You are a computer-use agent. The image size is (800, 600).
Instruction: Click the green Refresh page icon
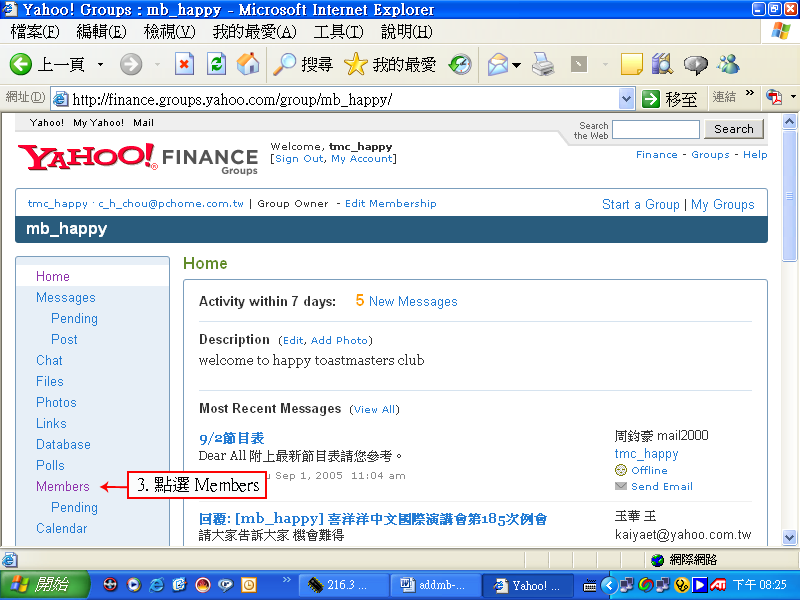click(x=216, y=65)
